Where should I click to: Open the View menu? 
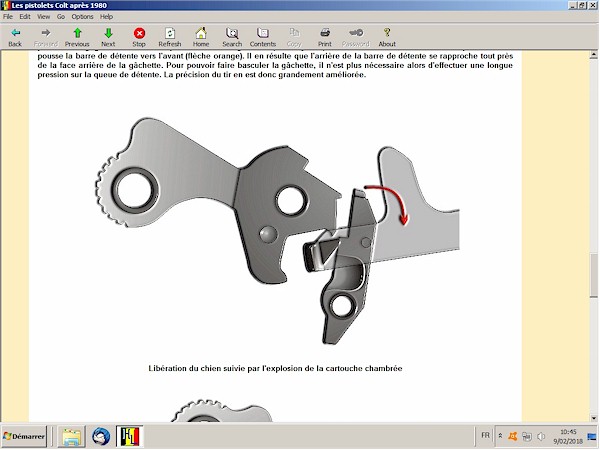pyautogui.click(x=43, y=17)
